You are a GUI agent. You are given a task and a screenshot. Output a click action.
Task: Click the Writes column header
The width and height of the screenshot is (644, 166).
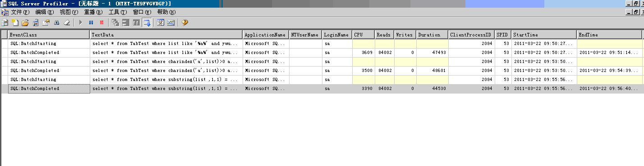point(405,35)
